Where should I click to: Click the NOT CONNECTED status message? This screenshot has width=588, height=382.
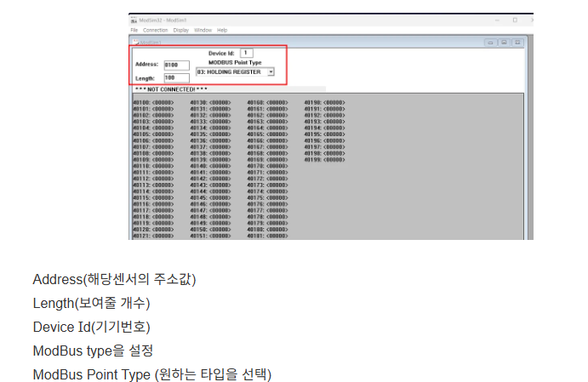pos(171,89)
